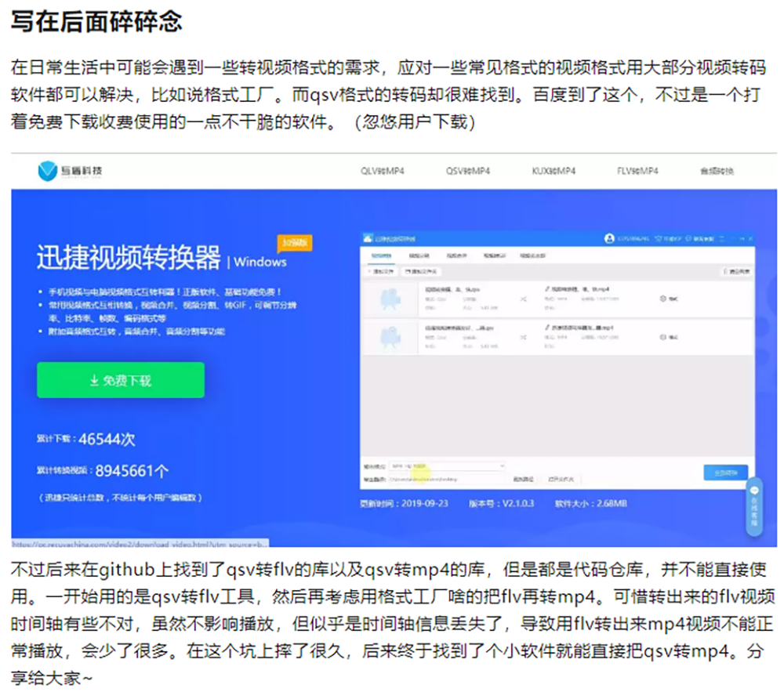This screenshot has width=784, height=692.
Task: Click the add folder button in converter toolbar
Action: (421, 271)
